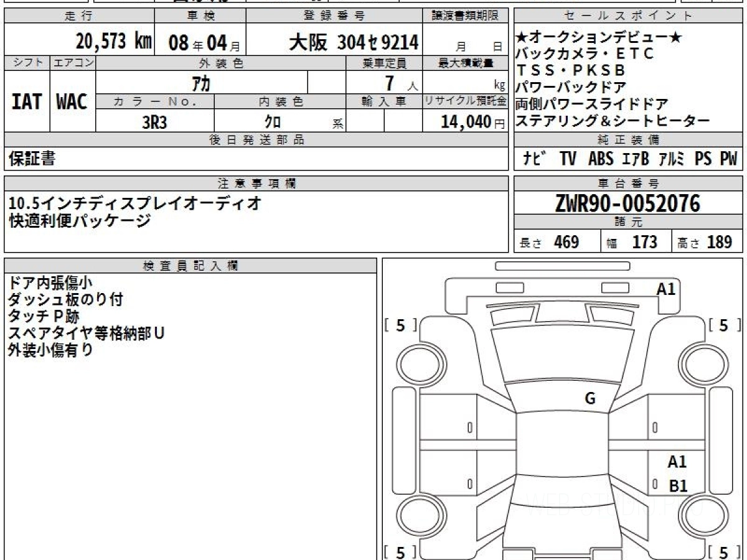Select the B1 damage mark on diagram
The width and height of the screenshot is (747, 560).
677,486
